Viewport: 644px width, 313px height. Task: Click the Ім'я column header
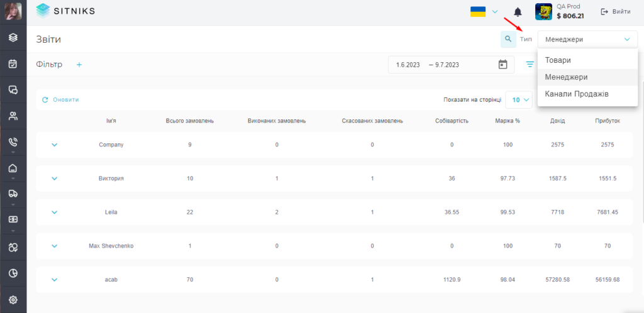[111, 121]
